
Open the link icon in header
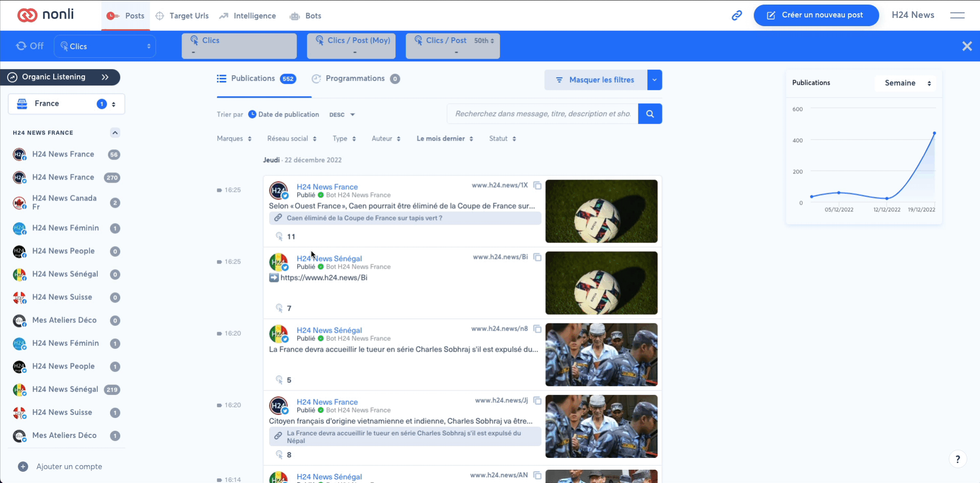tap(737, 15)
